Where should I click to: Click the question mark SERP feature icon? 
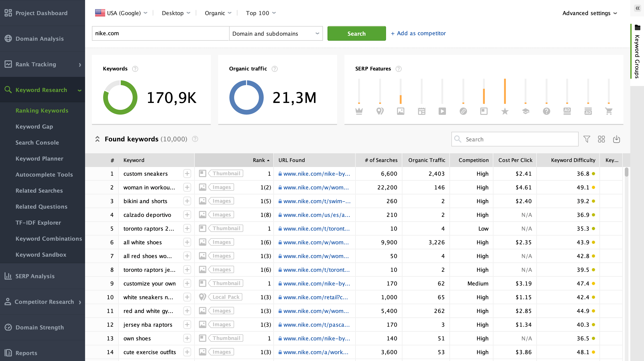click(547, 111)
